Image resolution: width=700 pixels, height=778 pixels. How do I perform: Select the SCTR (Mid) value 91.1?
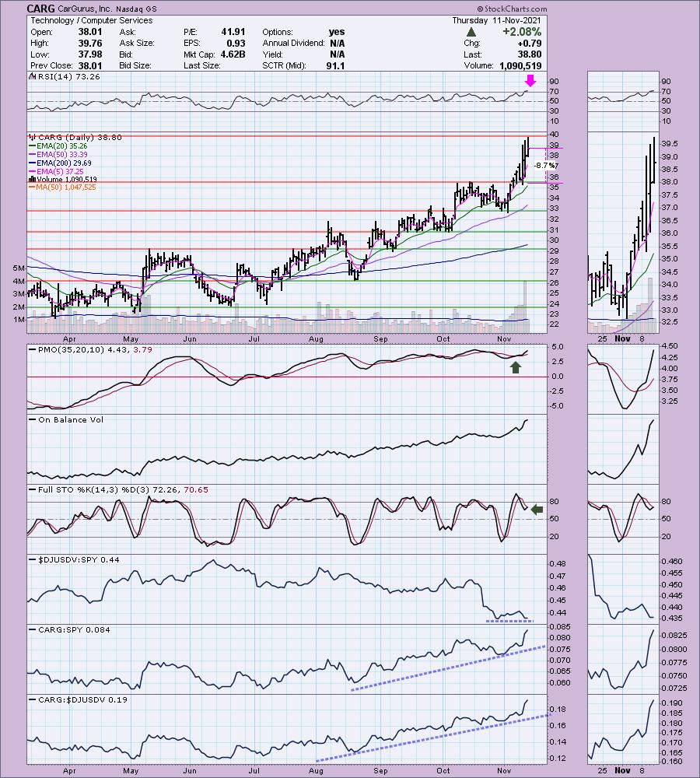335,65
